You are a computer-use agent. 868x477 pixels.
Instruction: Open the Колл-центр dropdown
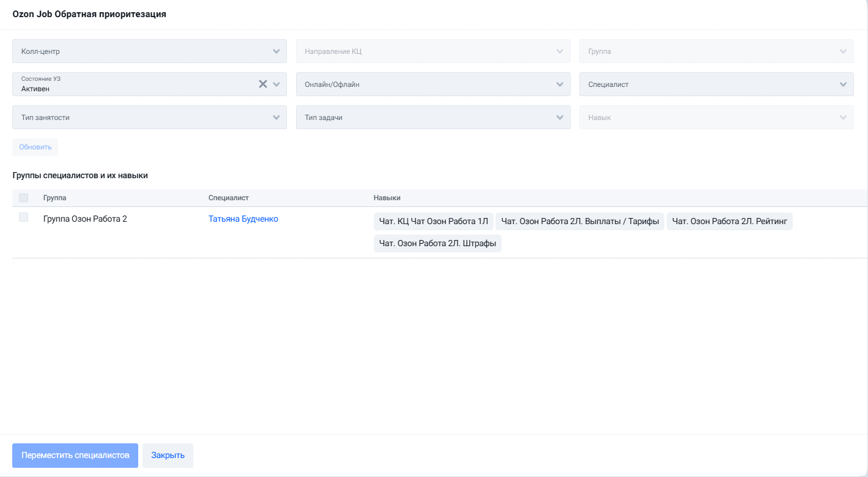point(149,51)
